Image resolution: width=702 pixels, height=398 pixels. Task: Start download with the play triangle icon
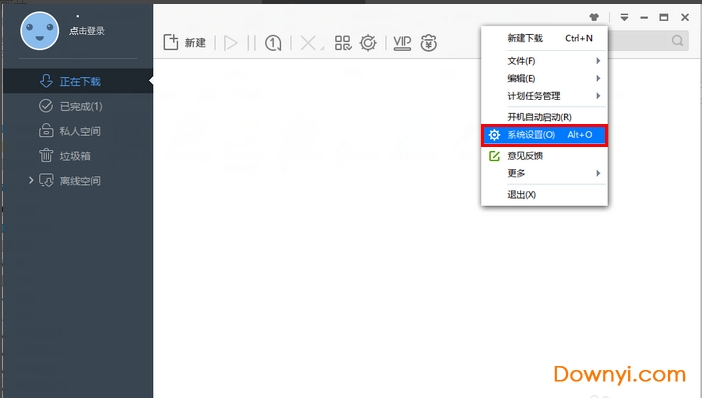(x=231, y=43)
